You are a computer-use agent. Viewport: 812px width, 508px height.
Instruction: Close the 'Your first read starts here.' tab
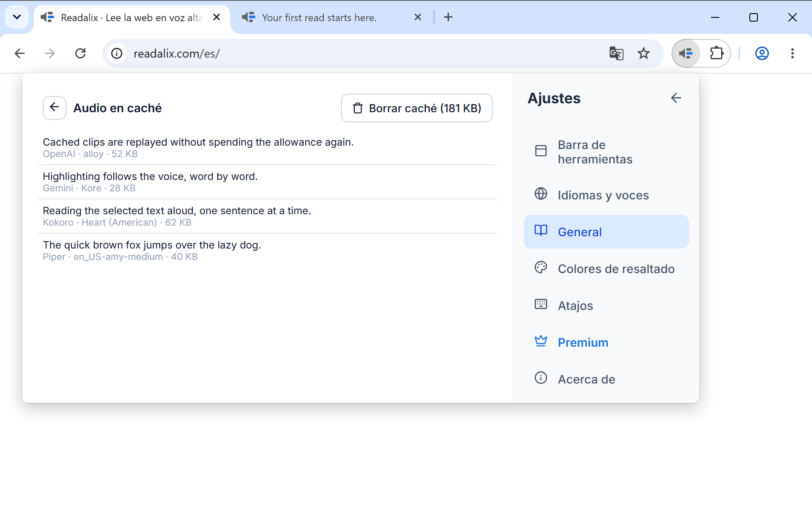pyautogui.click(x=418, y=17)
